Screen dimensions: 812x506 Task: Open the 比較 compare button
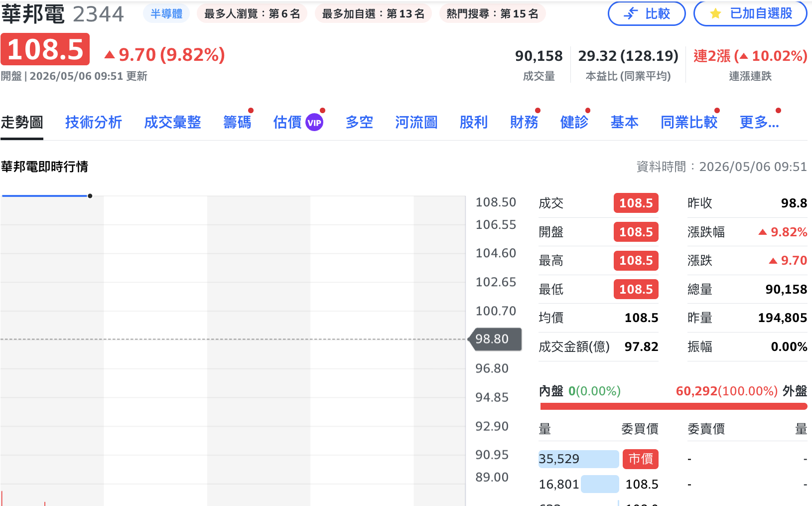647,13
